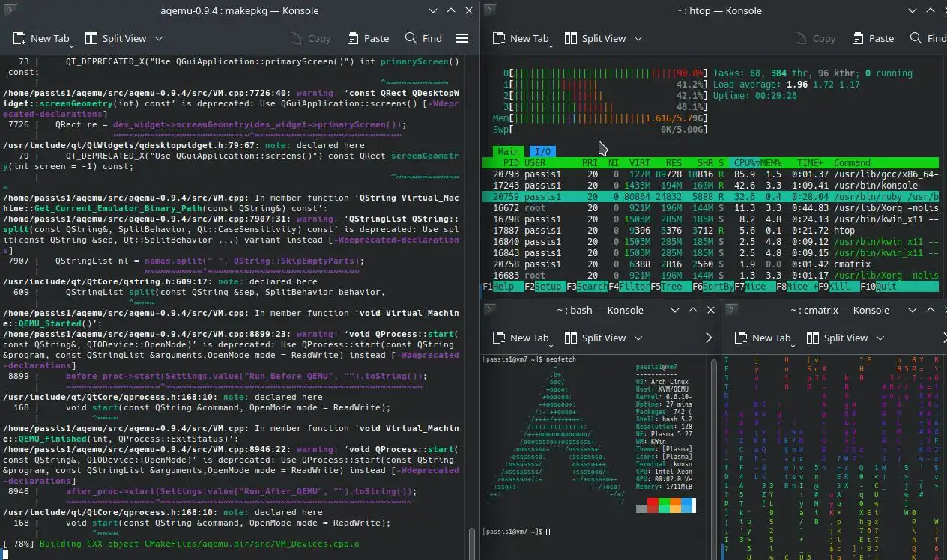The width and height of the screenshot is (947, 560).
Task: Click New Tab in the aqemu makepkg Konsole
Action: pos(40,38)
